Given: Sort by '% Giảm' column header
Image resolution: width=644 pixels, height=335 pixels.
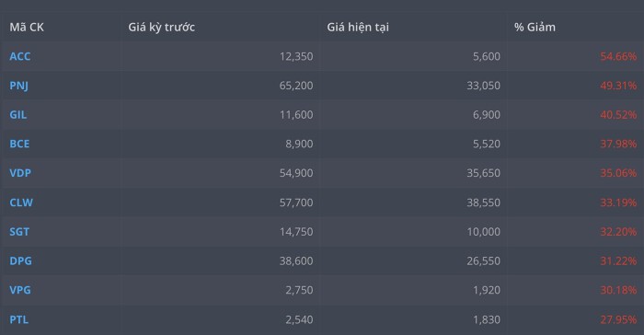Looking at the screenshot, I should click(535, 27).
